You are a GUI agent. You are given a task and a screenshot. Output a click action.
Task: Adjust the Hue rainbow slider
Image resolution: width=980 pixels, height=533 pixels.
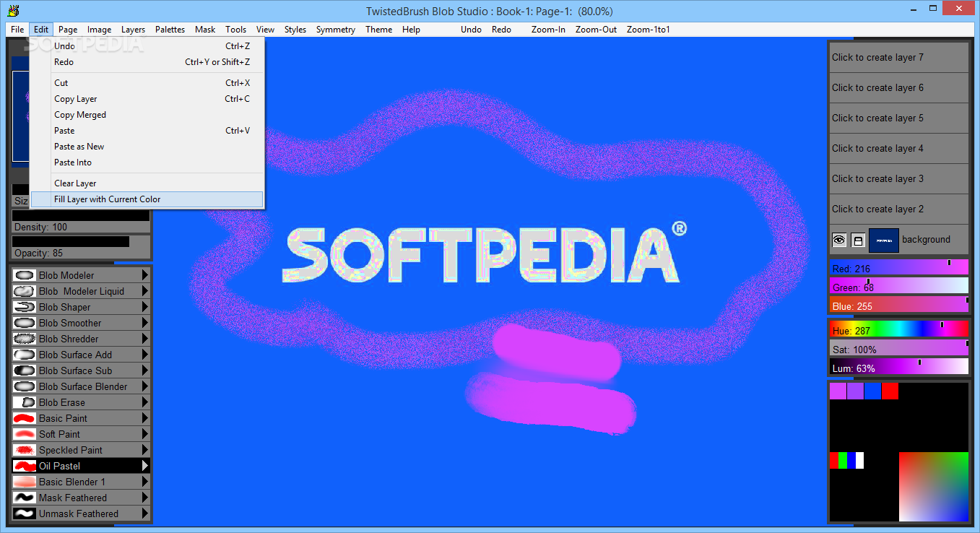coord(898,329)
